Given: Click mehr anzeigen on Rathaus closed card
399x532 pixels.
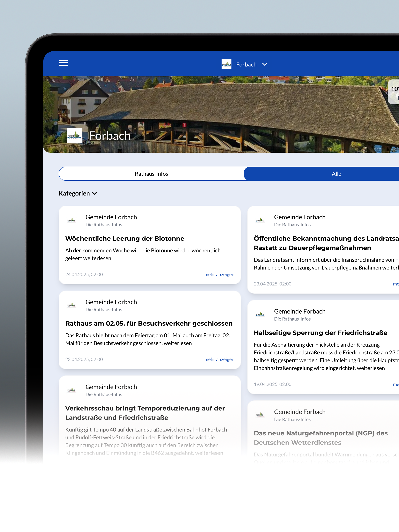Looking at the screenshot, I should [x=219, y=359].
